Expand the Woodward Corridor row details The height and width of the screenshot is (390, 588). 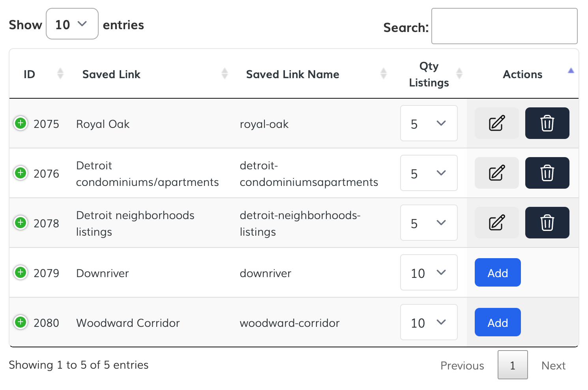pos(21,322)
